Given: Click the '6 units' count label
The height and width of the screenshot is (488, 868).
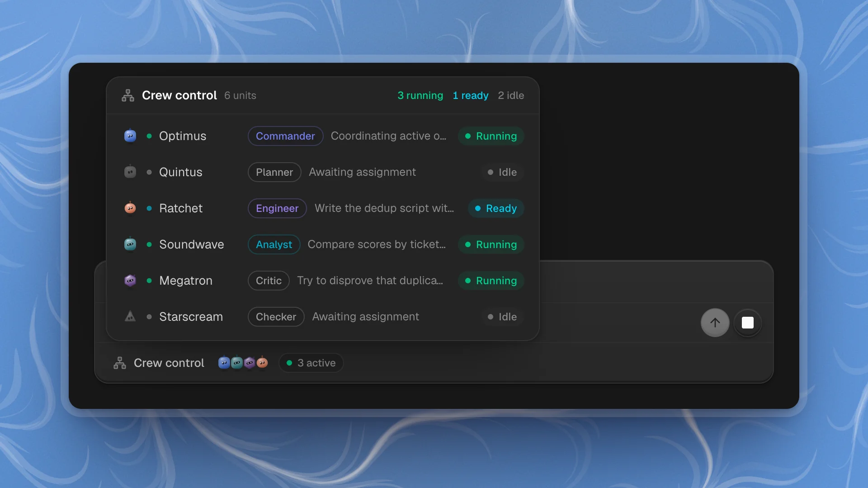Looking at the screenshot, I should pyautogui.click(x=240, y=95).
